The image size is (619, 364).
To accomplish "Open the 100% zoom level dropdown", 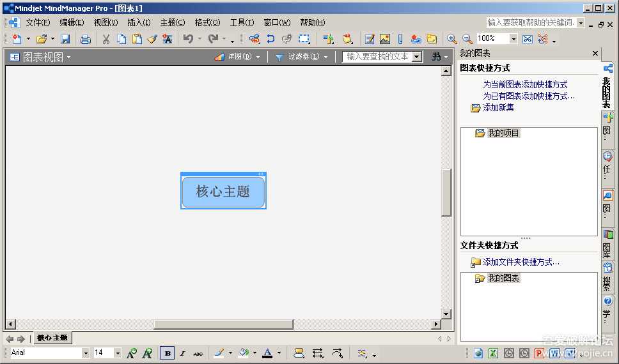I will [513, 39].
